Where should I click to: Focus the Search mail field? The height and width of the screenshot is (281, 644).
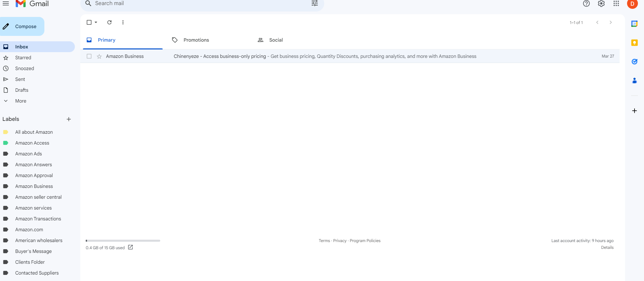pos(202,3)
